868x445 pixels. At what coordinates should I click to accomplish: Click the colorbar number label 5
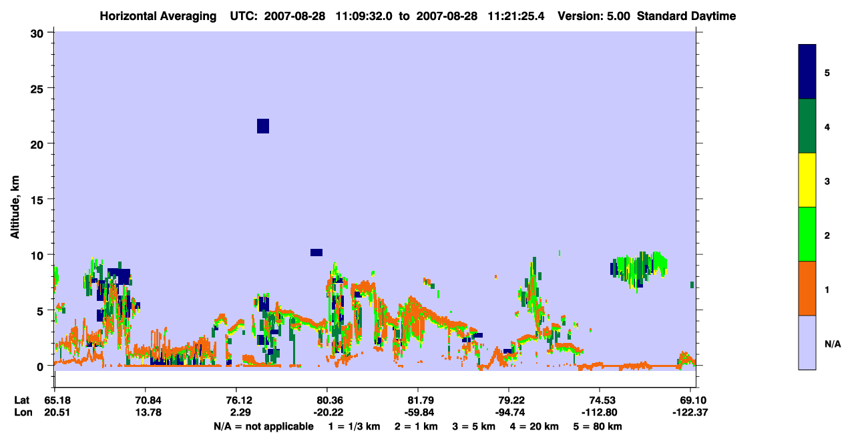[827, 73]
